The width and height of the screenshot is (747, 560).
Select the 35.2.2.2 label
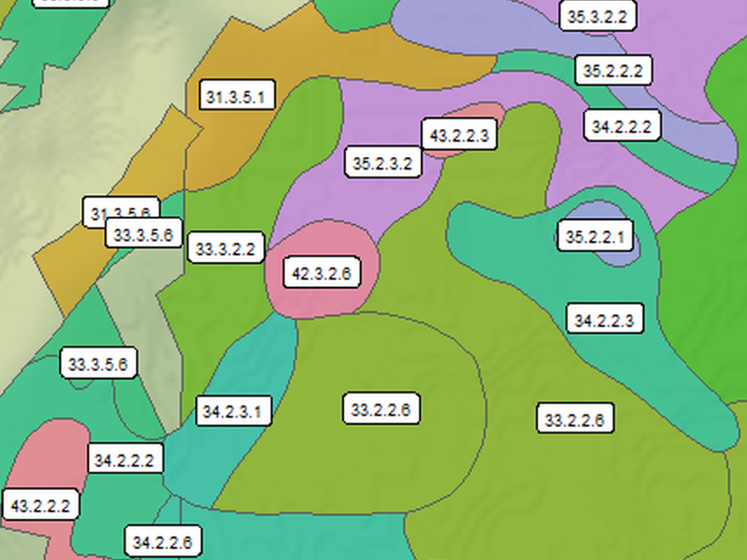point(613,71)
